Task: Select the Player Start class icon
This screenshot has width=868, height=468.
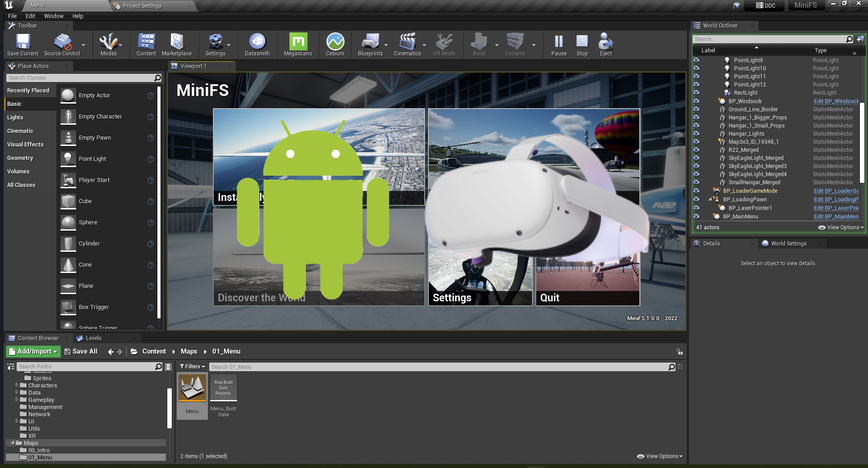Action: coord(68,180)
